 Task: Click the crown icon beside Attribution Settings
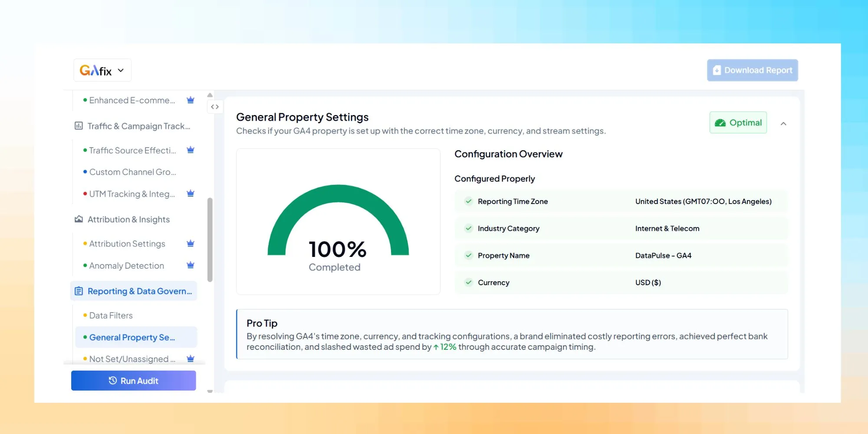[190, 243]
